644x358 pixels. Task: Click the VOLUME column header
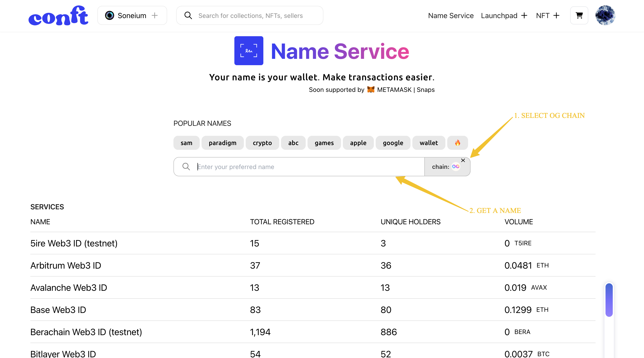point(519,222)
